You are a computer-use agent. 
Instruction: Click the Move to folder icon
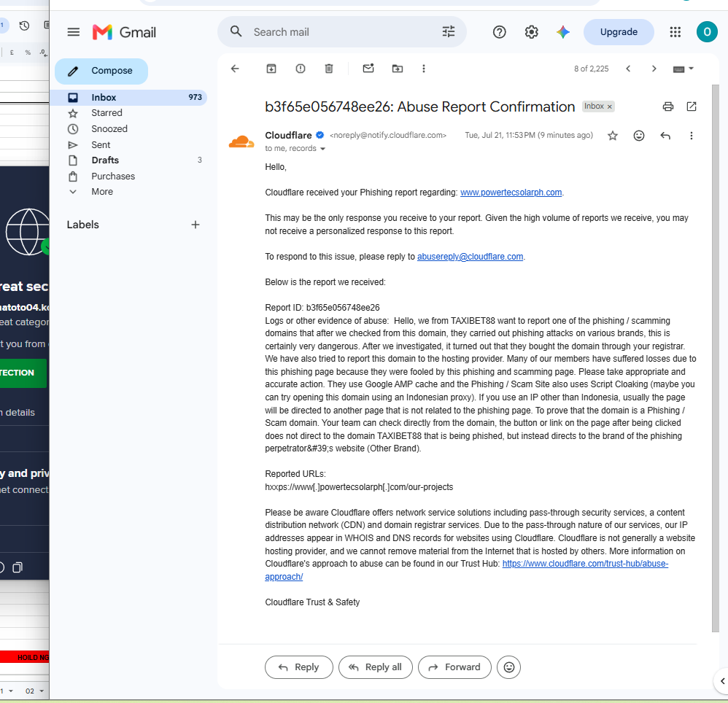(x=398, y=69)
